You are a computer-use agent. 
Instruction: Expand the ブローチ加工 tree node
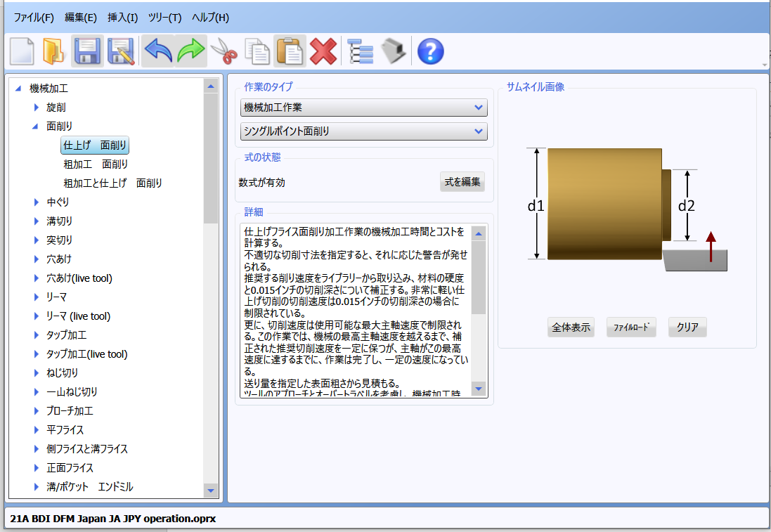point(36,410)
